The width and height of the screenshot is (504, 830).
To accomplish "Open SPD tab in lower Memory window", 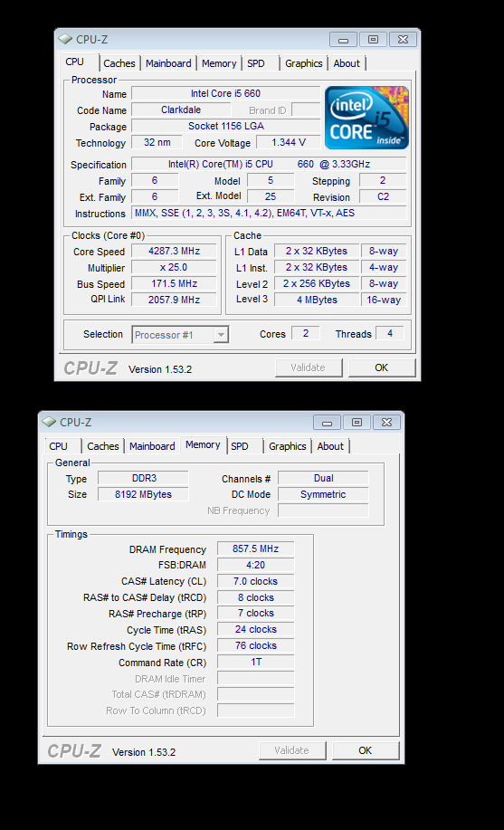I will 239,445.
